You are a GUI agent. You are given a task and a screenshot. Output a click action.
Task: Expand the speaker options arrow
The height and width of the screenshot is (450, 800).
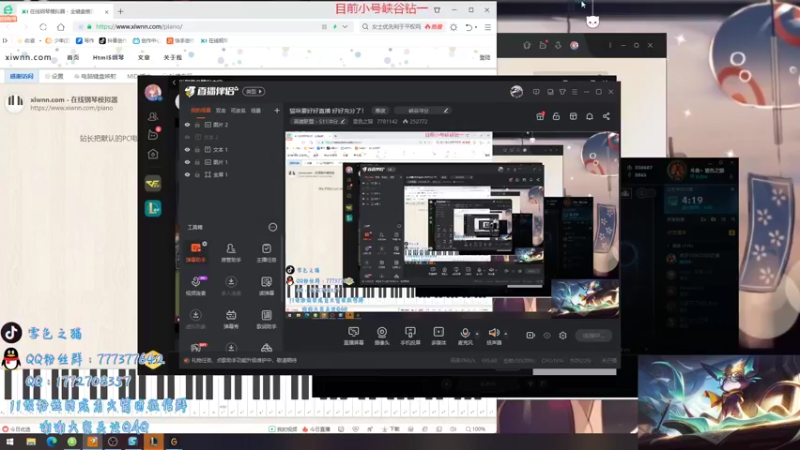506,334
